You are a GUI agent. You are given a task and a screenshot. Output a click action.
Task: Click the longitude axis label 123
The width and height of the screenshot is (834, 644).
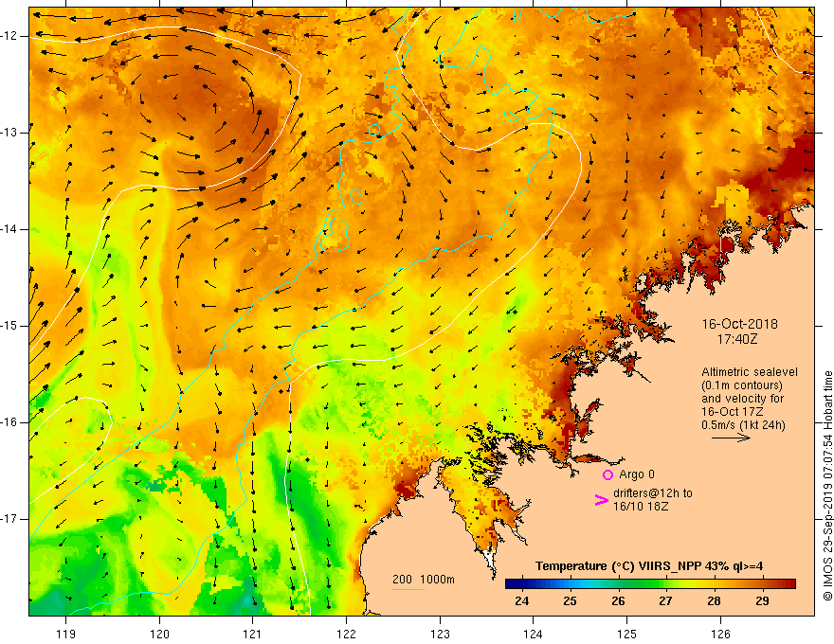(x=440, y=634)
